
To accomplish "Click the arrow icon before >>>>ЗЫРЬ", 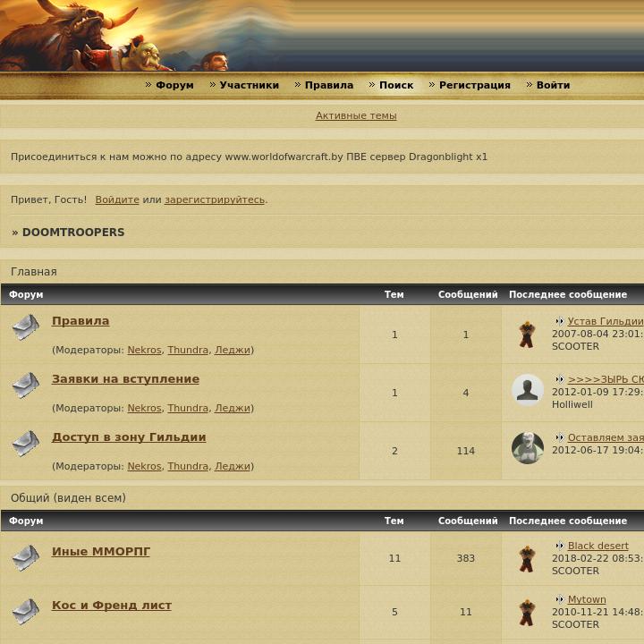I will pos(559,379).
